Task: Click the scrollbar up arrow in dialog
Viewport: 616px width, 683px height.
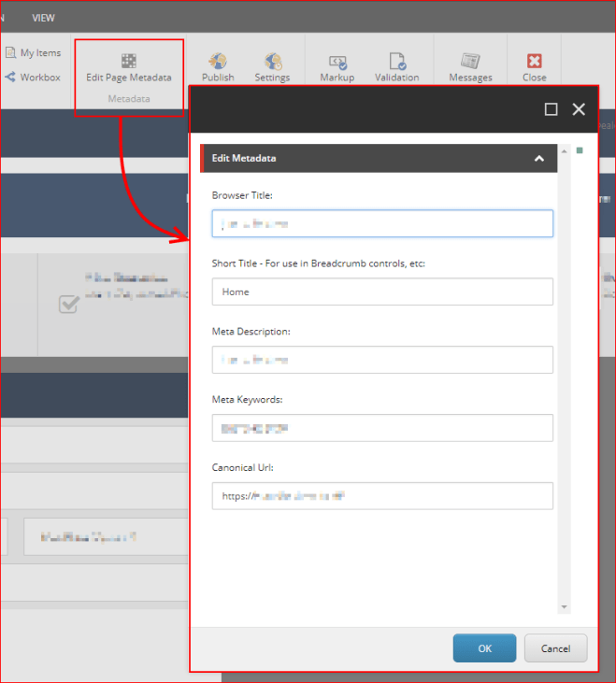Action: 564,149
